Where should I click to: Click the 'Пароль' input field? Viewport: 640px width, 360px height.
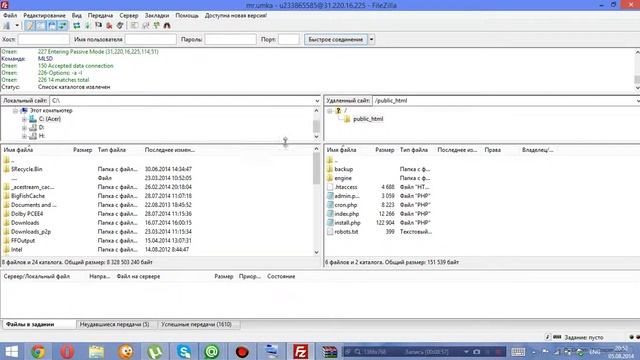230,40
